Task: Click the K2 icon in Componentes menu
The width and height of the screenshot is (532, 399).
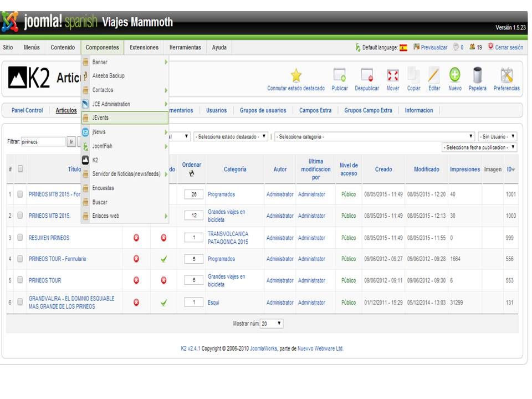Action: (85, 160)
